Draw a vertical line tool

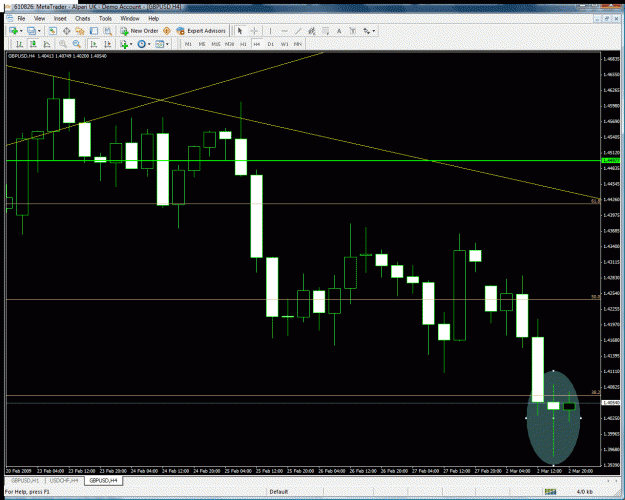tap(270, 31)
